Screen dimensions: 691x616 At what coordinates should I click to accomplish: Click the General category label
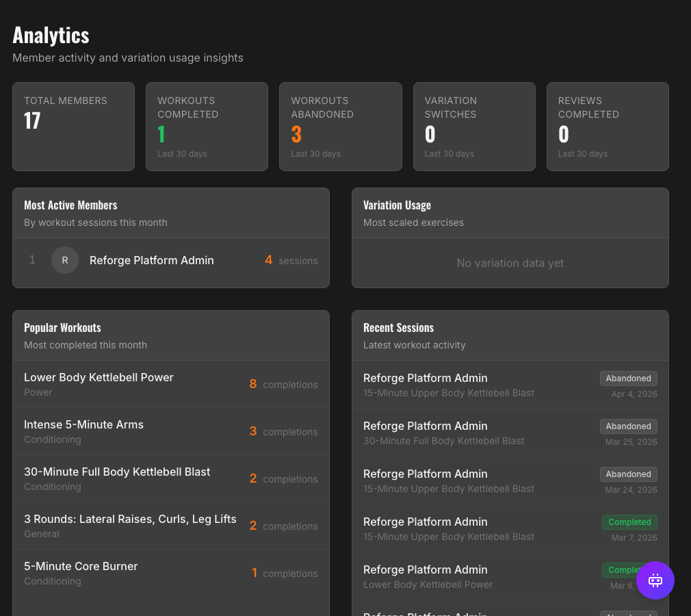(42, 534)
